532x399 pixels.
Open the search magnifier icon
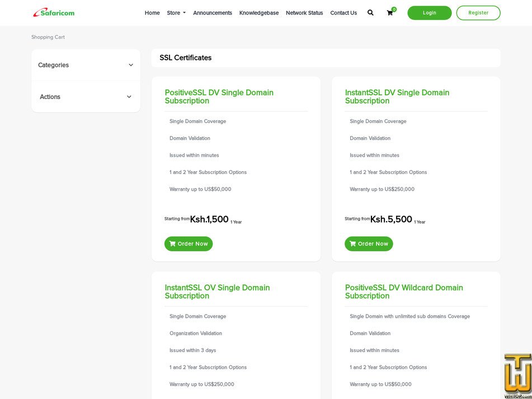[x=370, y=13]
